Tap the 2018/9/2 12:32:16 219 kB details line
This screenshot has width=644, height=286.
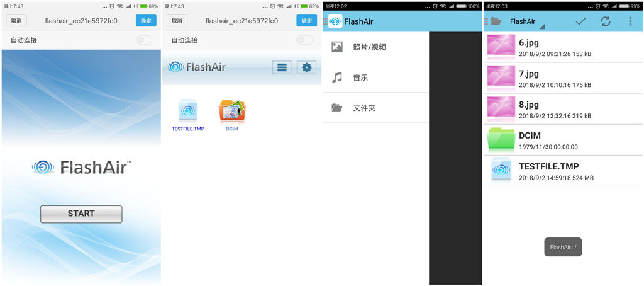click(555, 116)
